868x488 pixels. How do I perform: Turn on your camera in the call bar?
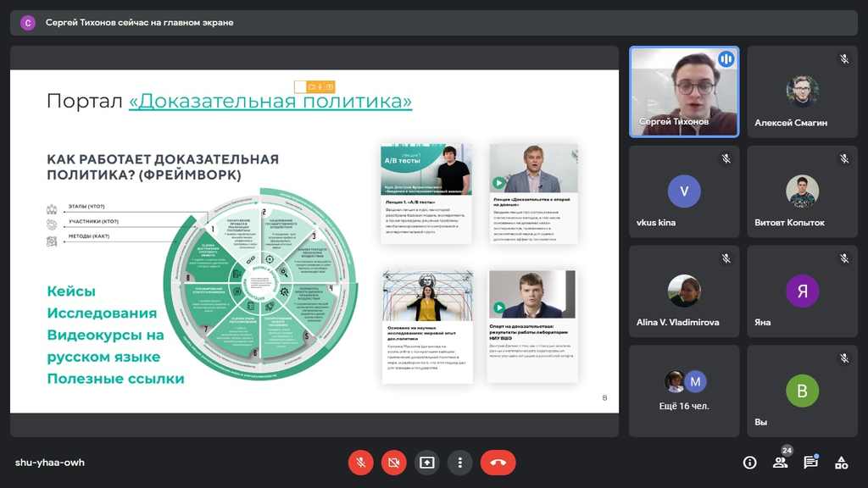pyautogui.click(x=393, y=463)
